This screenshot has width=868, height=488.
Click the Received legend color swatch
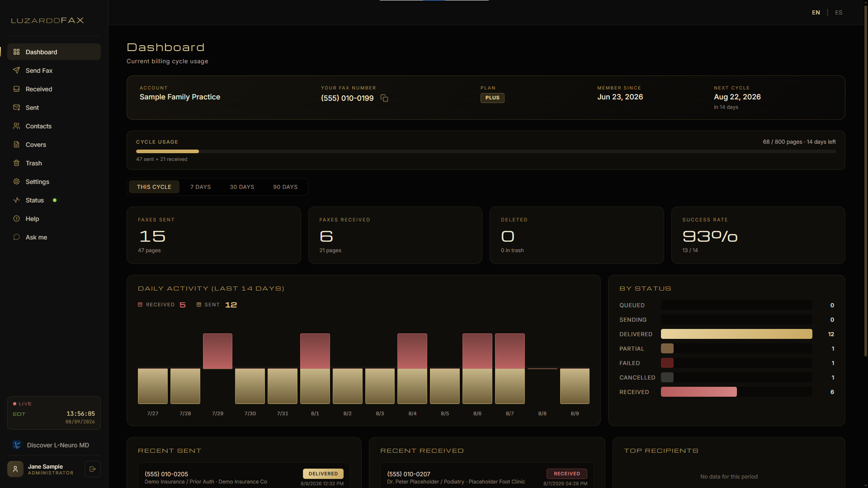click(x=140, y=305)
